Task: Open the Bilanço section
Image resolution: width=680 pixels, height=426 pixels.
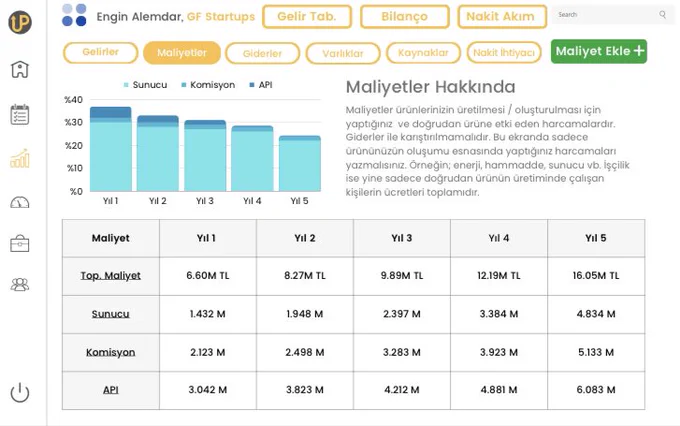Action: pyautogui.click(x=404, y=16)
